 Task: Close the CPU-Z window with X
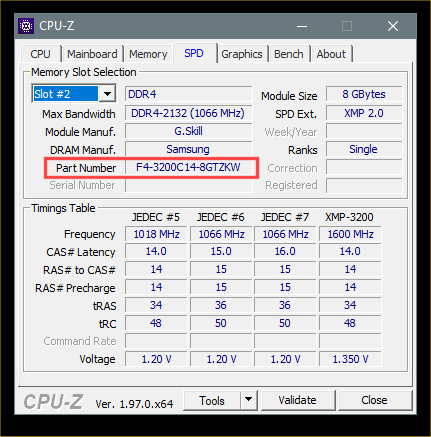click(393, 26)
